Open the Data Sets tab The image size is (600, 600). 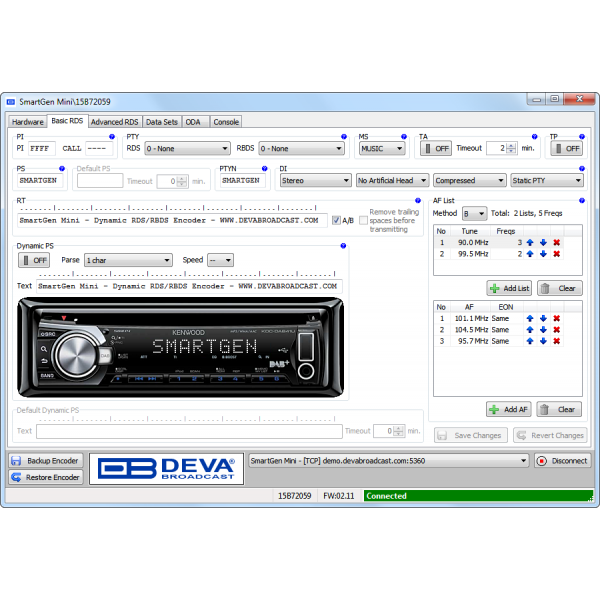161,122
